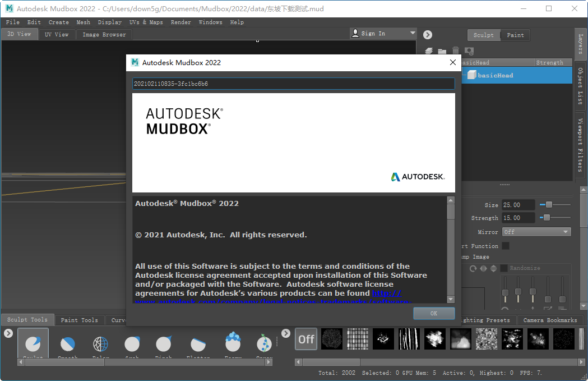Expand the Sculpt Tools tray arrow on the left

tap(8, 332)
